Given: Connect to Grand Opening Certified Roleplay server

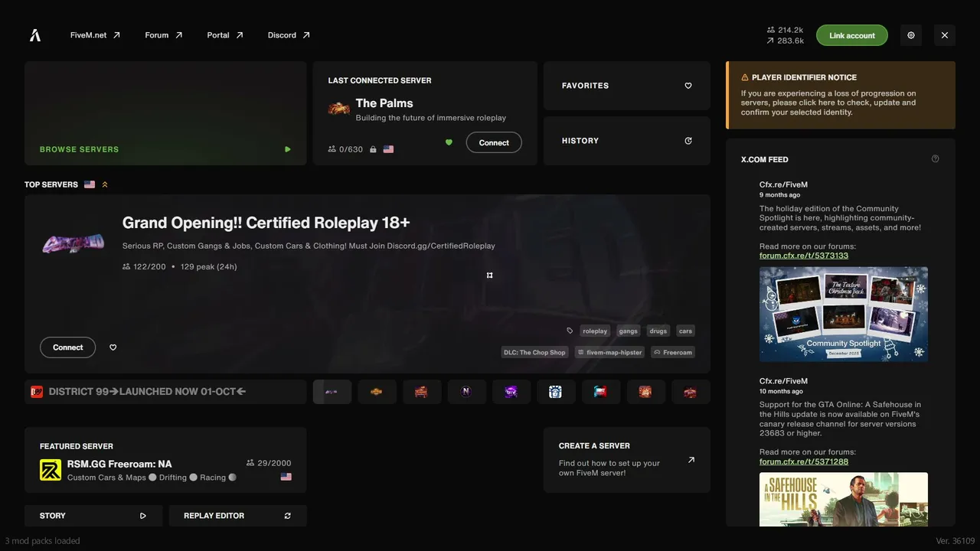Looking at the screenshot, I should [x=68, y=347].
